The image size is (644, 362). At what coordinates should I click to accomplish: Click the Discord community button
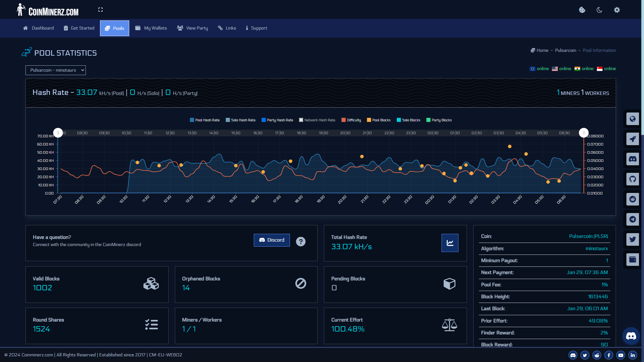coord(272,240)
